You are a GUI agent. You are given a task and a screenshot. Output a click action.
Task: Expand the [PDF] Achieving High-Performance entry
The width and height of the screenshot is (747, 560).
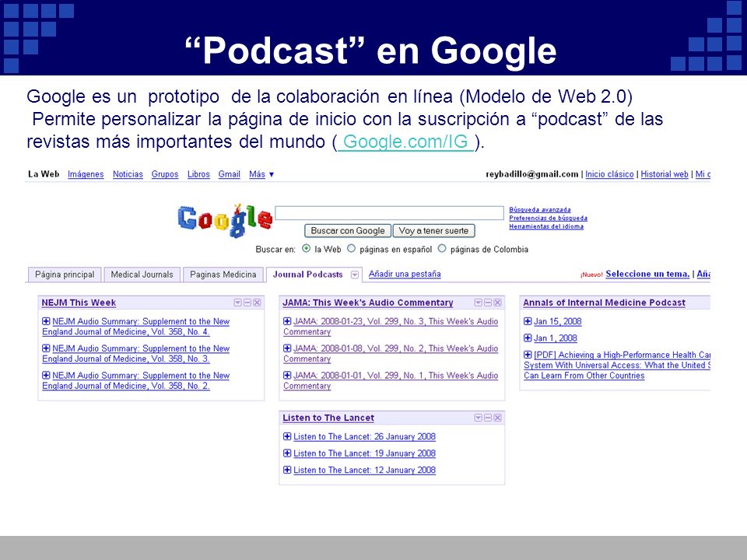point(528,355)
